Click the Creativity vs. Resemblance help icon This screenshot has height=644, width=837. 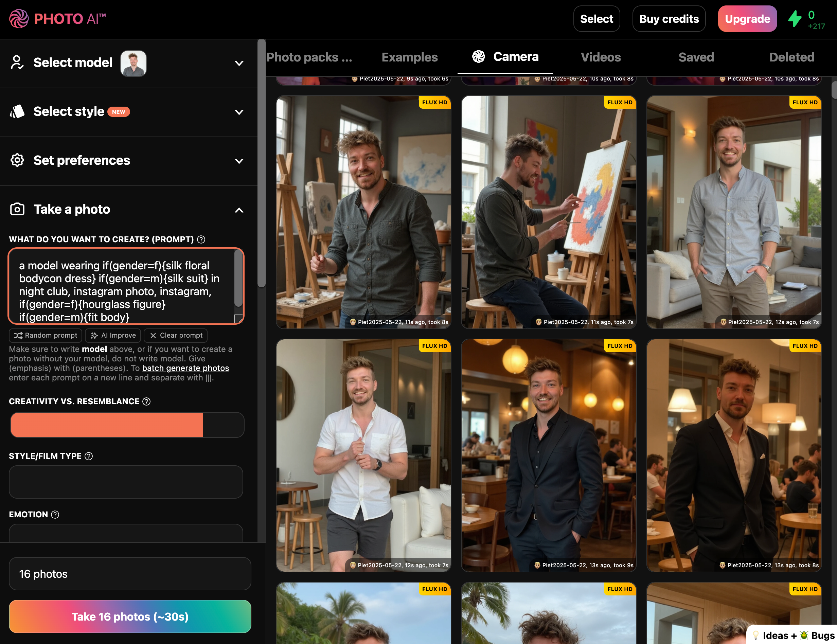(146, 401)
